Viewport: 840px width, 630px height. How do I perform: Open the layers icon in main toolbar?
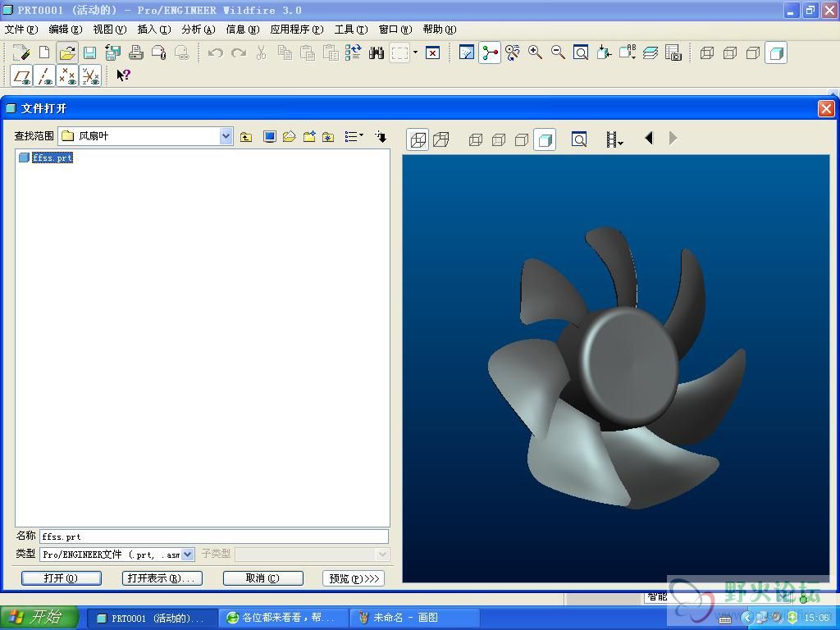tap(650, 52)
